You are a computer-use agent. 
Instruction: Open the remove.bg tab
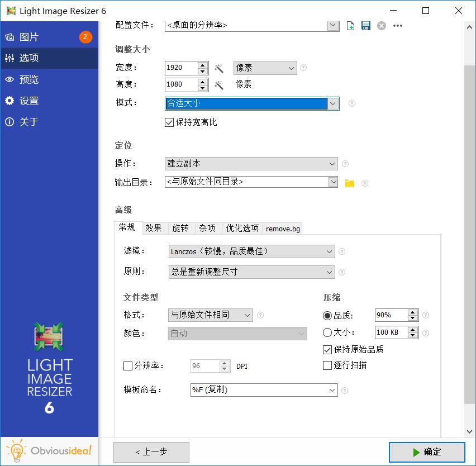coord(283,229)
